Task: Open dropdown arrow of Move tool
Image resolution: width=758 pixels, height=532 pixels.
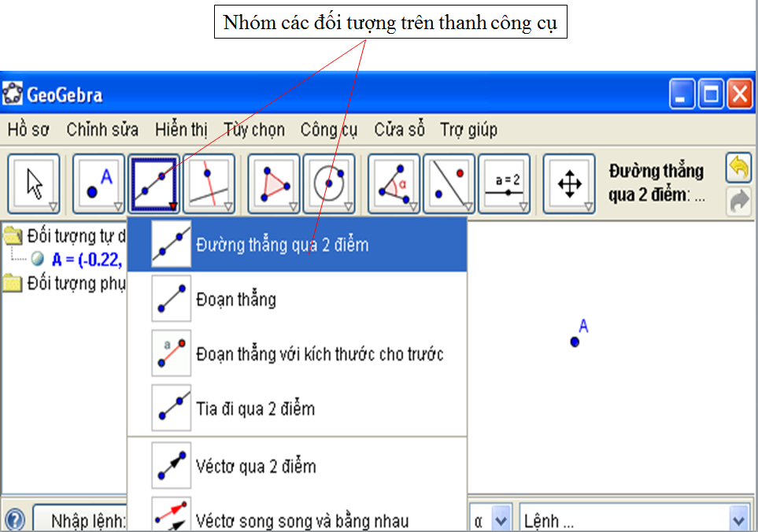Action: (x=54, y=207)
